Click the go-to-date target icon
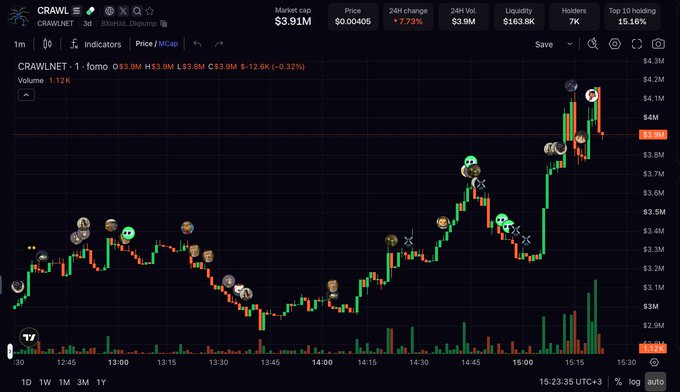The height and width of the screenshot is (392, 680). [654, 362]
